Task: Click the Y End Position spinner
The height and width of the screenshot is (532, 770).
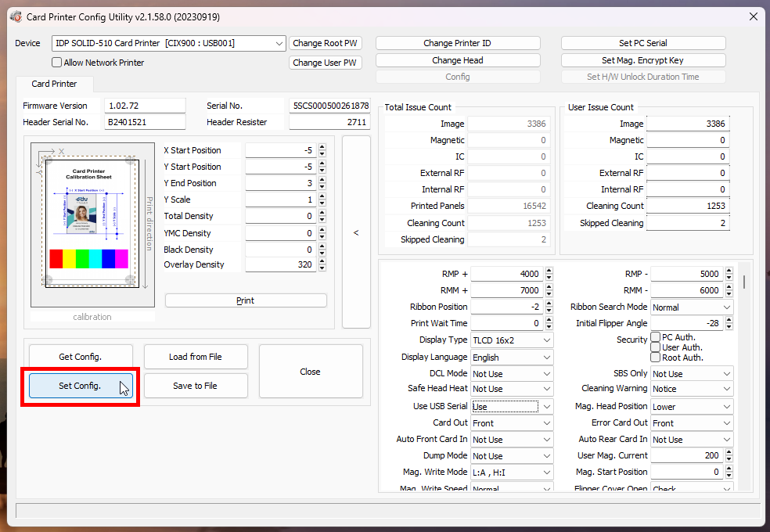Action: tap(322, 183)
